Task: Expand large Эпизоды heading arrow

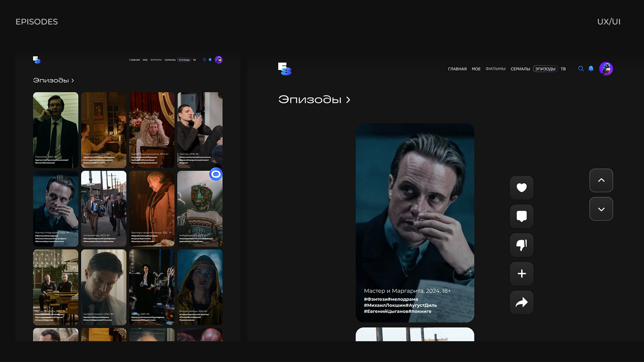Action: [348, 100]
